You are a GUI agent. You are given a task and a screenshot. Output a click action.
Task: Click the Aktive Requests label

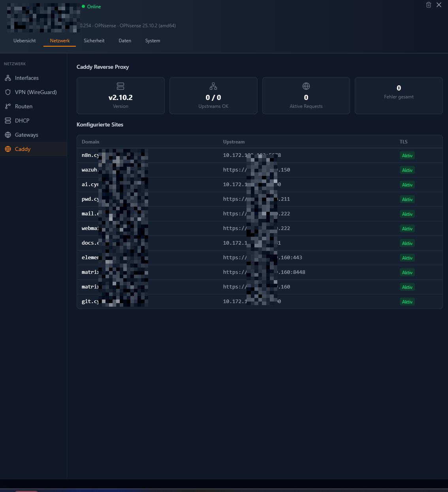pos(306,106)
